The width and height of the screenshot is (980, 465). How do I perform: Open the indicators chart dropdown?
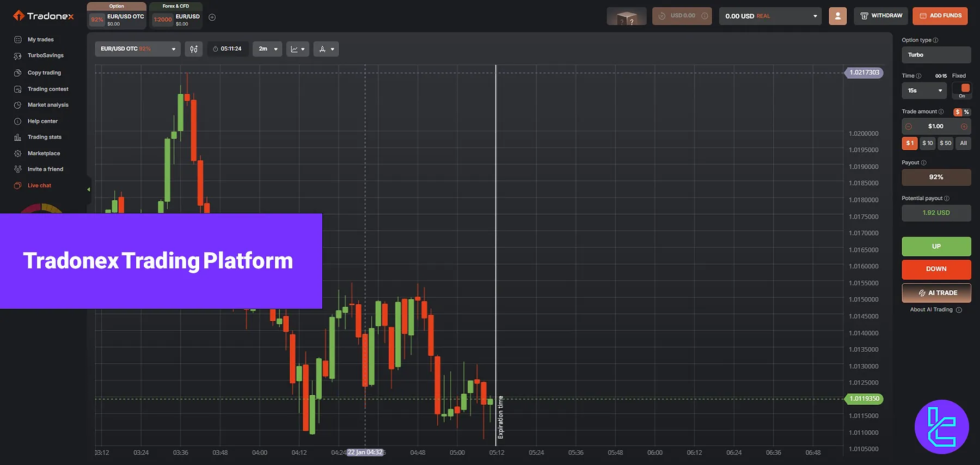[298, 49]
